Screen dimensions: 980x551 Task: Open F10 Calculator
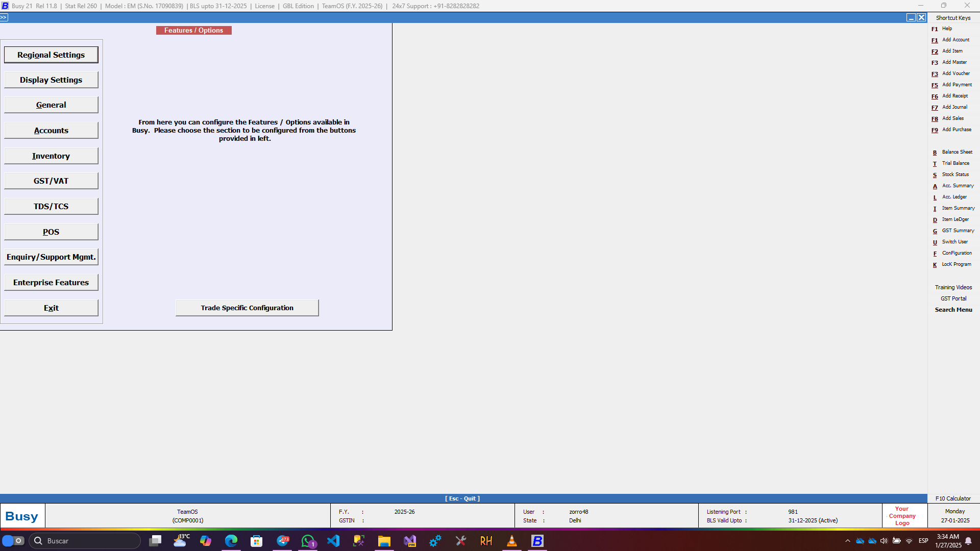953,498
